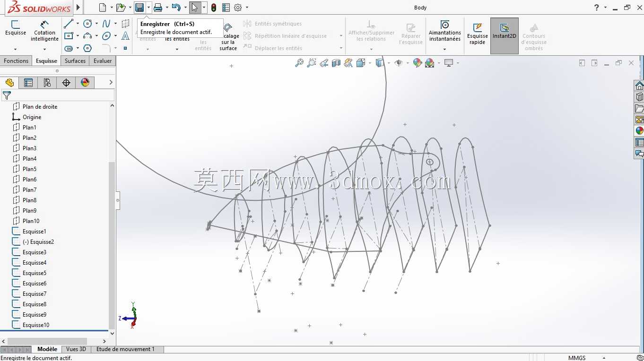This screenshot has width=644, height=361.
Task: Open the ConfigurationManager tab
Action: pyautogui.click(x=47, y=83)
